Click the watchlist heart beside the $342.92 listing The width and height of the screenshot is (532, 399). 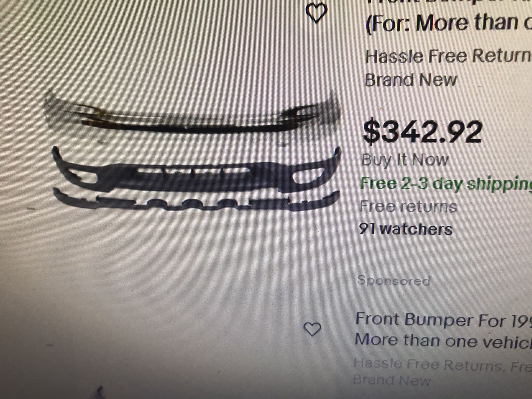point(316,13)
